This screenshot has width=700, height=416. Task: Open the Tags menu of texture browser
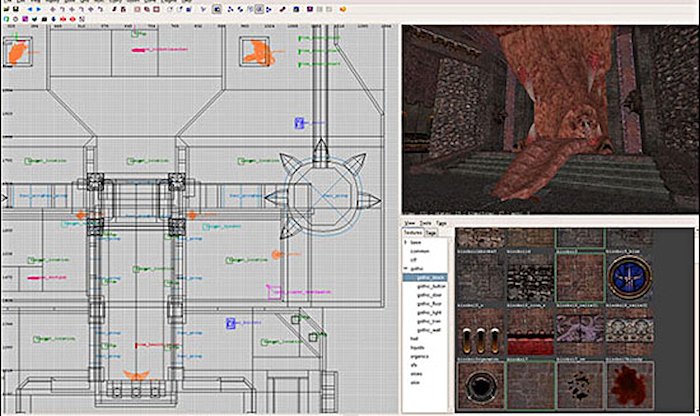pyautogui.click(x=441, y=223)
